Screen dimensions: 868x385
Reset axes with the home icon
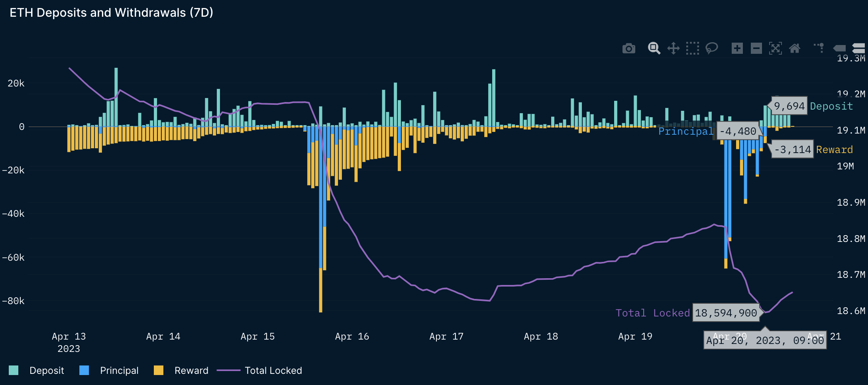794,48
